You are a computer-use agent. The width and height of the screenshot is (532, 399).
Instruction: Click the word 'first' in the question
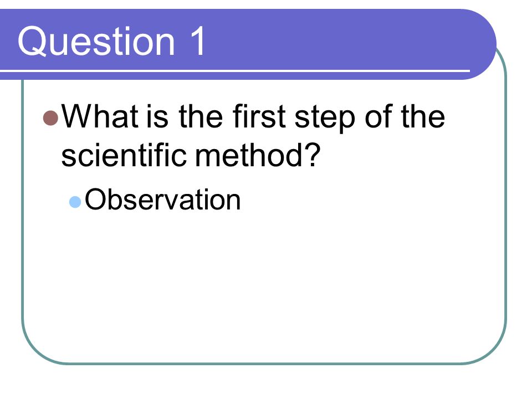tap(259, 116)
